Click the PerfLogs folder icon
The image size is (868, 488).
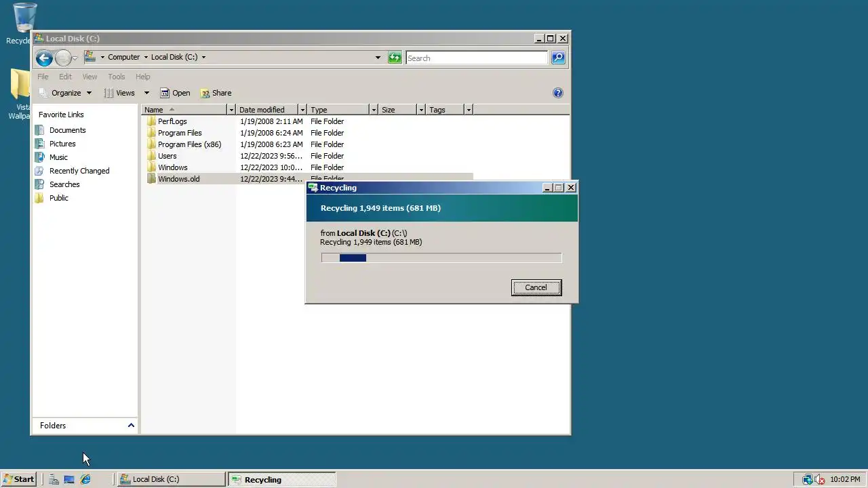click(x=151, y=121)
